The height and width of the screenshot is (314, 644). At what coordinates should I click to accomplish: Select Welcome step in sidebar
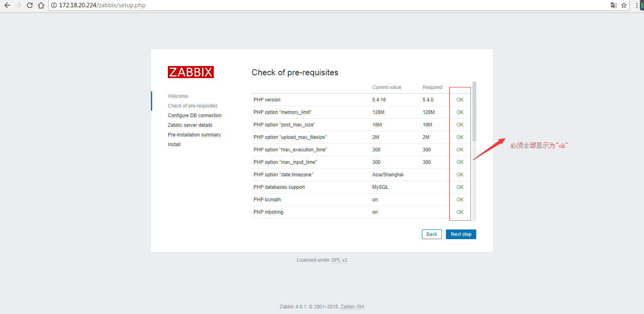point(178,96)
